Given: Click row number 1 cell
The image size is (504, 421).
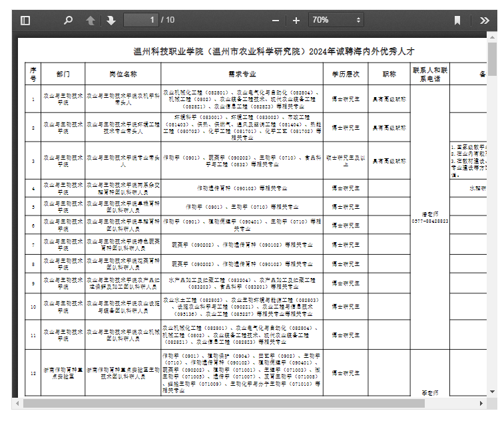Looking at the screenshot, I should [x=33, y=99].
